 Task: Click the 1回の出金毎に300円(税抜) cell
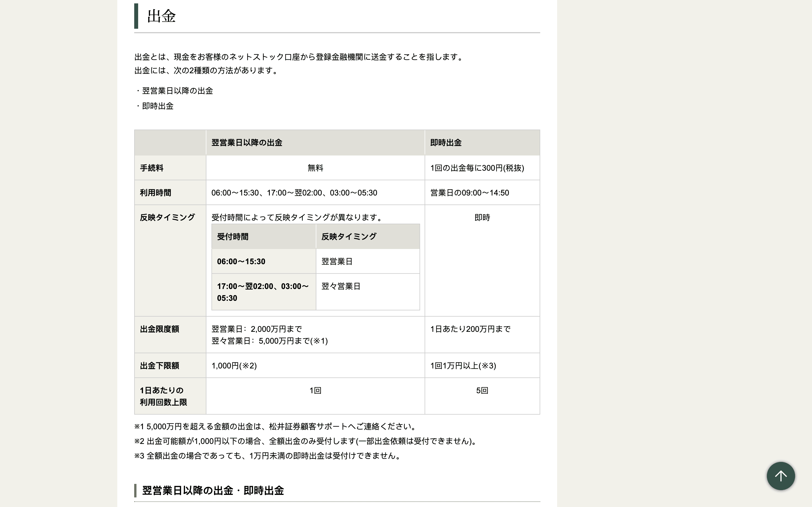[x=477, y=168]
